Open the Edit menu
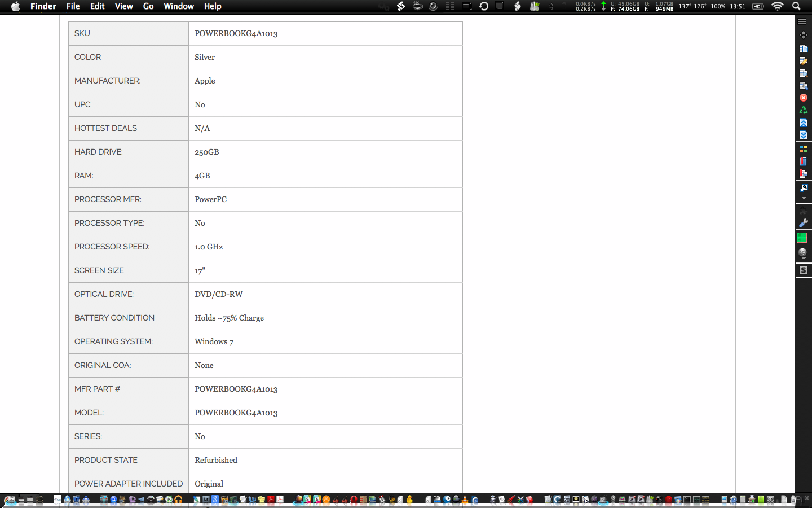This screenshot has height=508, width=812. (98, 6)
